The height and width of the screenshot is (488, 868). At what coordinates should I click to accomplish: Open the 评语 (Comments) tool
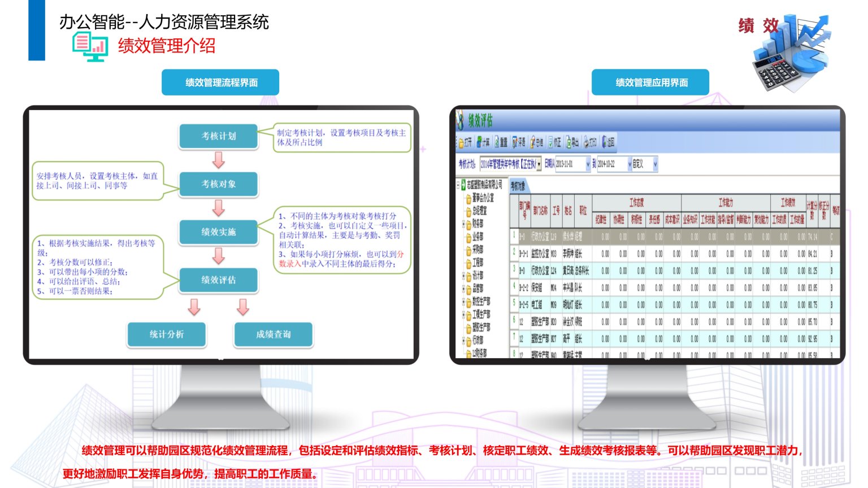[520, 141]
